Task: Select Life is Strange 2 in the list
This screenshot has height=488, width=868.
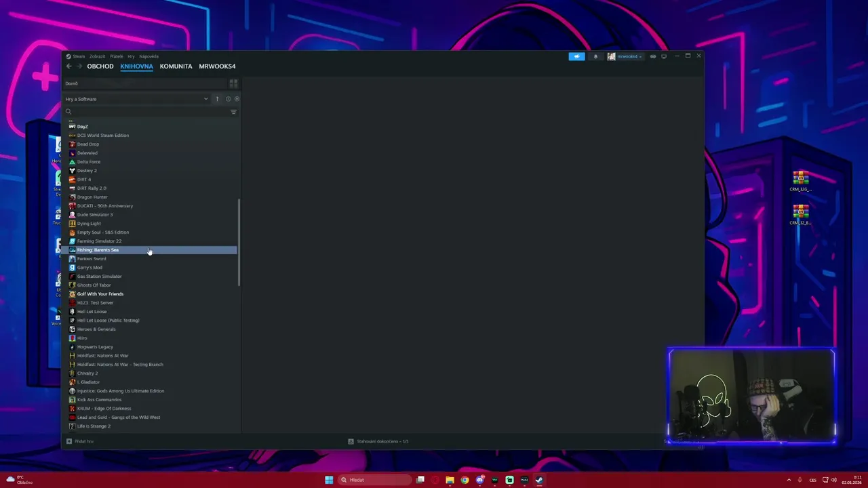Action: (x=94, y=426)
